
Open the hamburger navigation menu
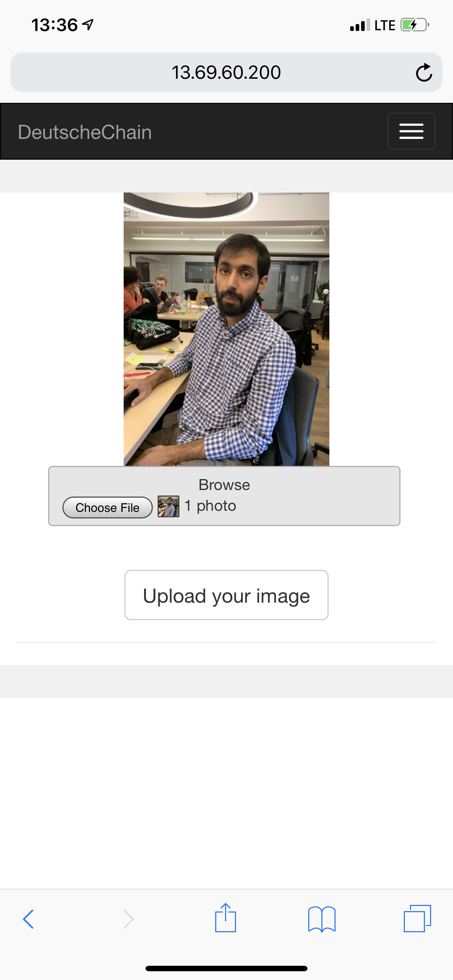(x=411, y=131)
